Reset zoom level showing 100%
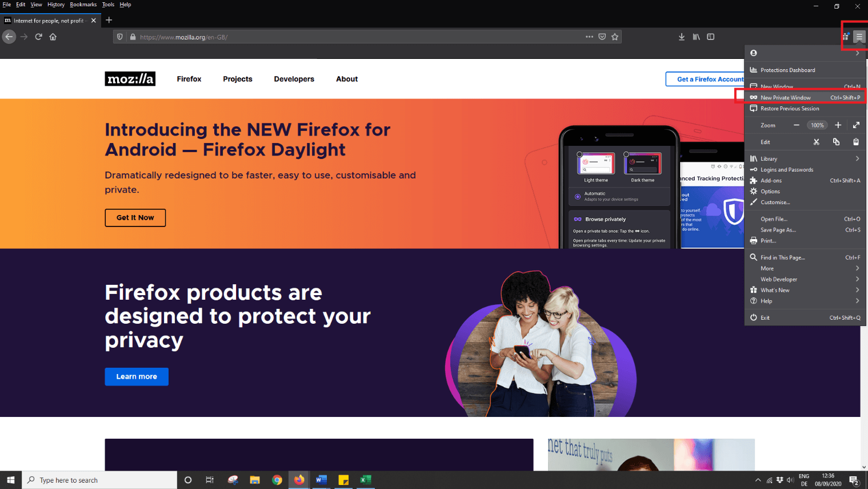The height and width of the screenshot is (489, 868). coord(817,125)
